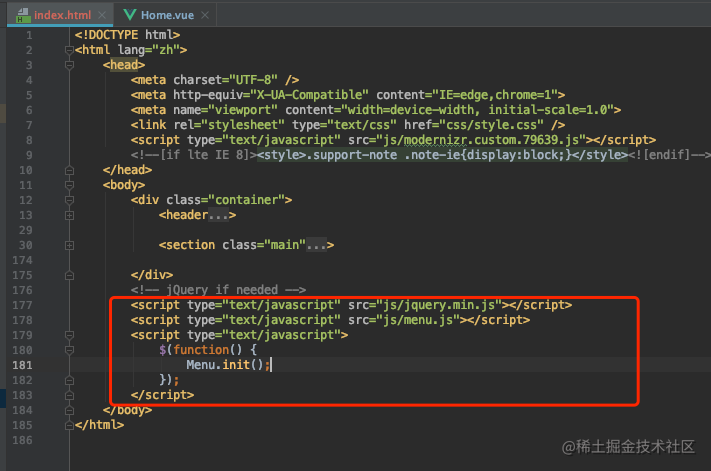The width and height of the screenshot is (711, 471).
Task: Open the Home.vue tab
Action: pyautogui.click(x=167, y=15)
